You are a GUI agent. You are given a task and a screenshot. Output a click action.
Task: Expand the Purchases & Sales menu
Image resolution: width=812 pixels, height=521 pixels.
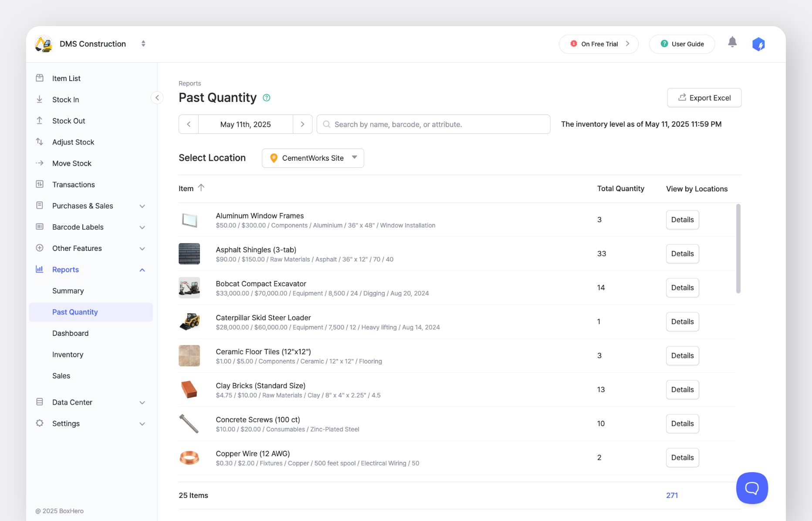coord(142,206)
